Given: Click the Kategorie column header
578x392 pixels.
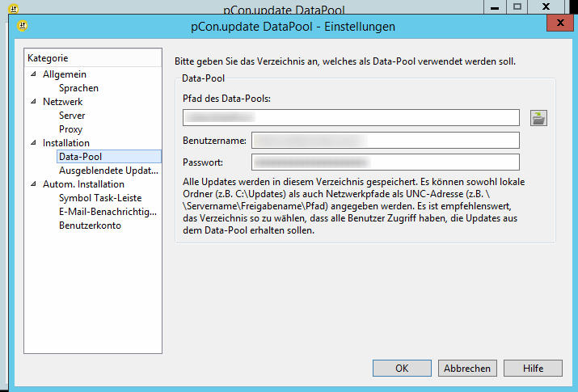Looking at the screenshot, I should click(93, 58).
